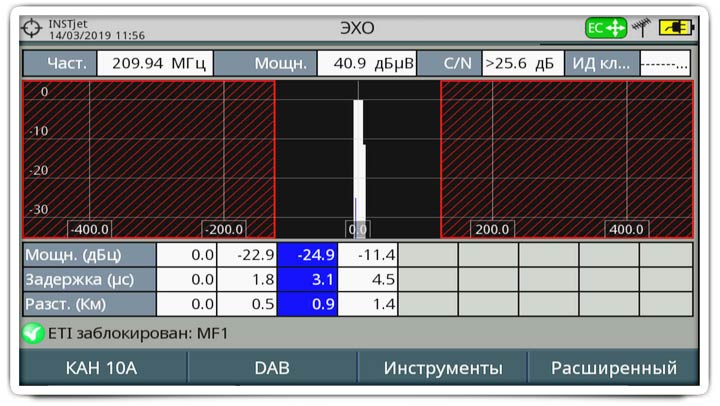
Task: Tap the Мощн. header label
Action: [265, 63]
